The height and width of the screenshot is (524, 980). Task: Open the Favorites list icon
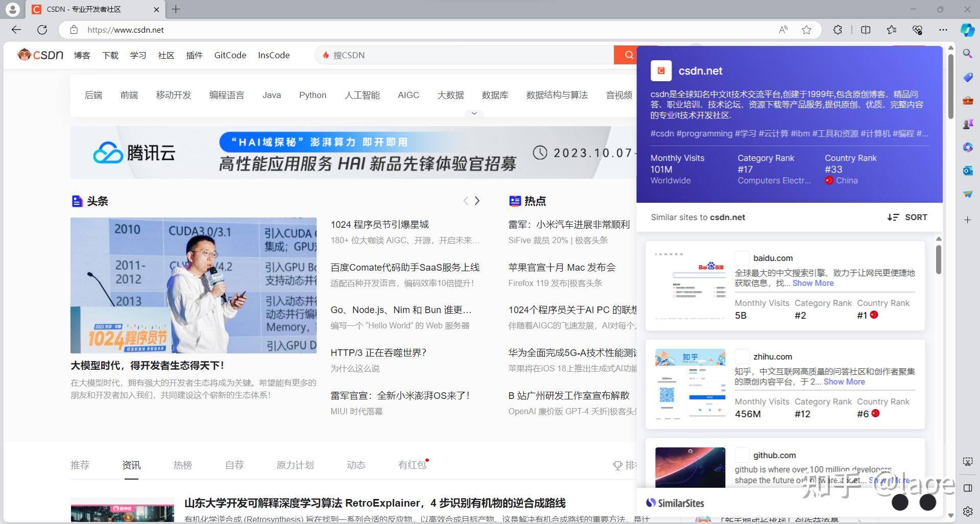click(892, 30)
